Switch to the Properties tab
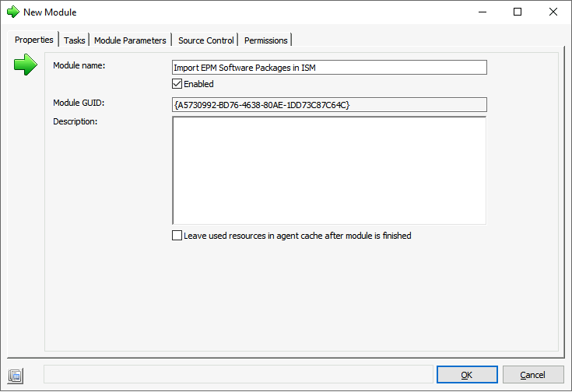572x392 pixels. click(33, 40)
